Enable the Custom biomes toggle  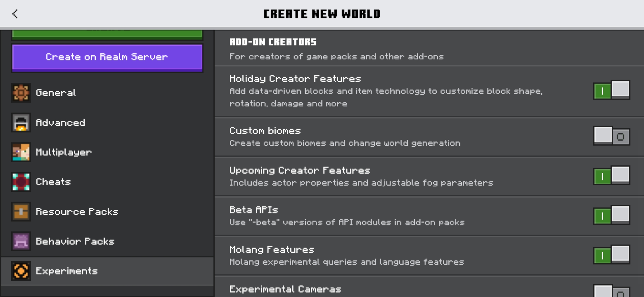(612, 136)
